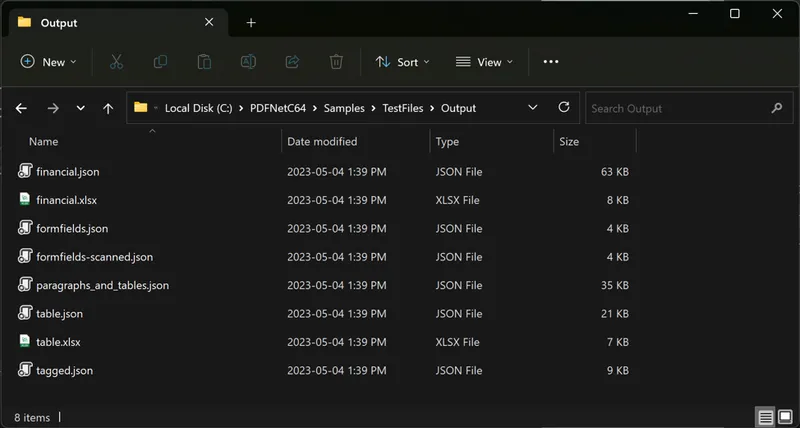The width and height of the screenshot is (800, 428).
Task: Click the Share icon in toolbar
Action: 292,62
